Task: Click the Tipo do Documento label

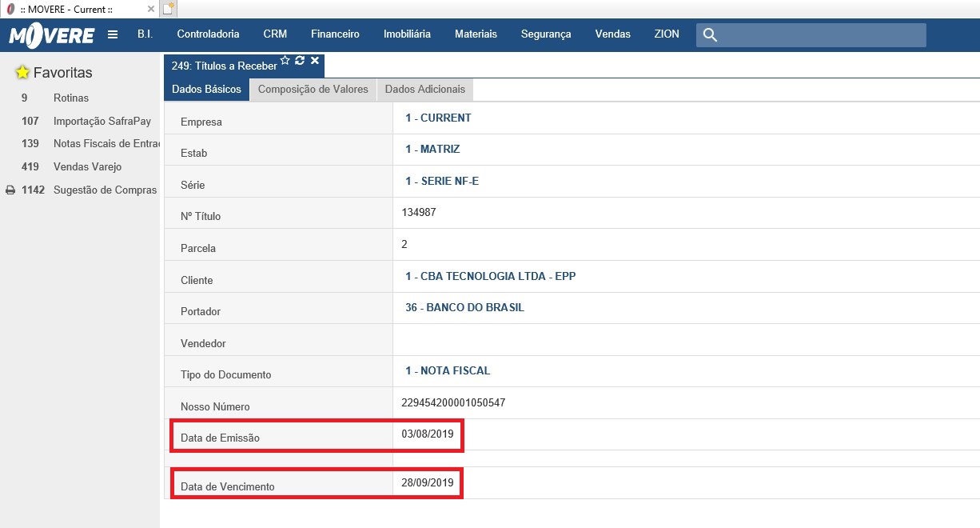Action: click(226, 375)
